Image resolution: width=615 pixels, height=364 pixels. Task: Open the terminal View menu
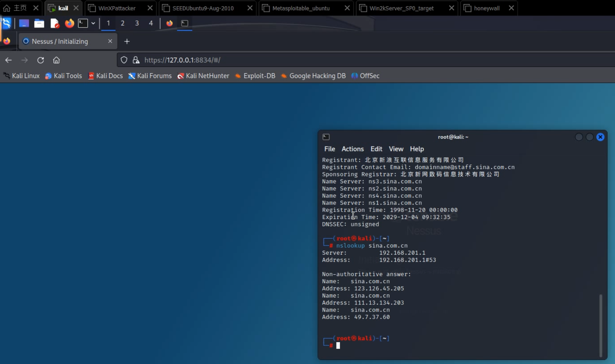(396, 149)
